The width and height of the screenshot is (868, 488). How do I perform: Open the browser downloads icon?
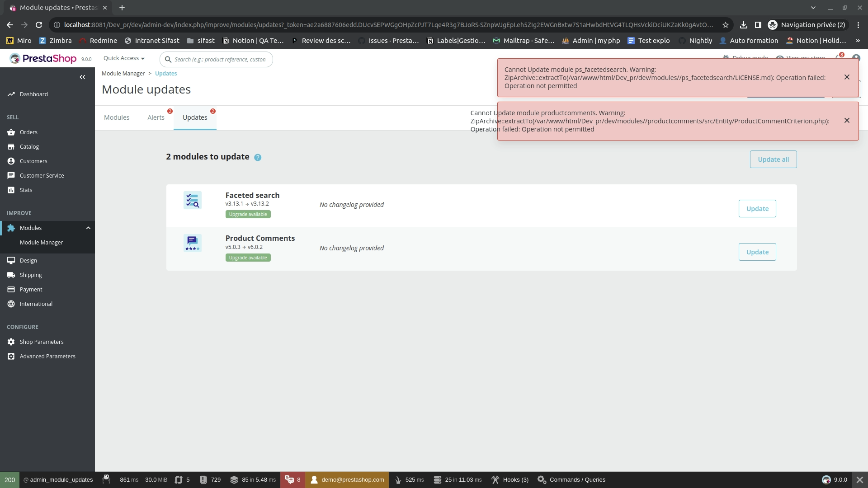coord(744,25)
